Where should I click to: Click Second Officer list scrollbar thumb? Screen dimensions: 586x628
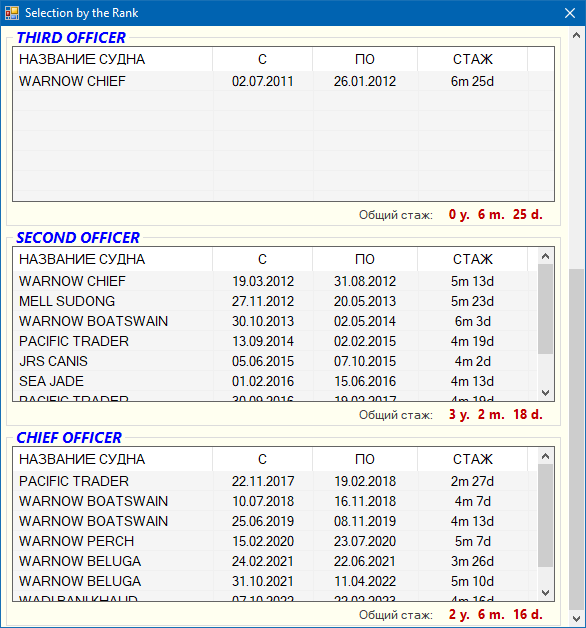coord(545,309)
